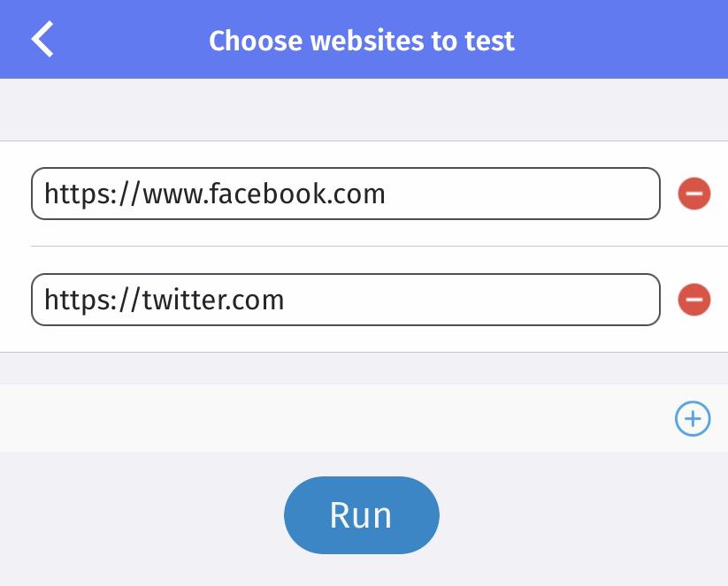The width and height of the screenshot is (728, 586).
Task: Click inside the first website text box
Action: click(345, 193)
